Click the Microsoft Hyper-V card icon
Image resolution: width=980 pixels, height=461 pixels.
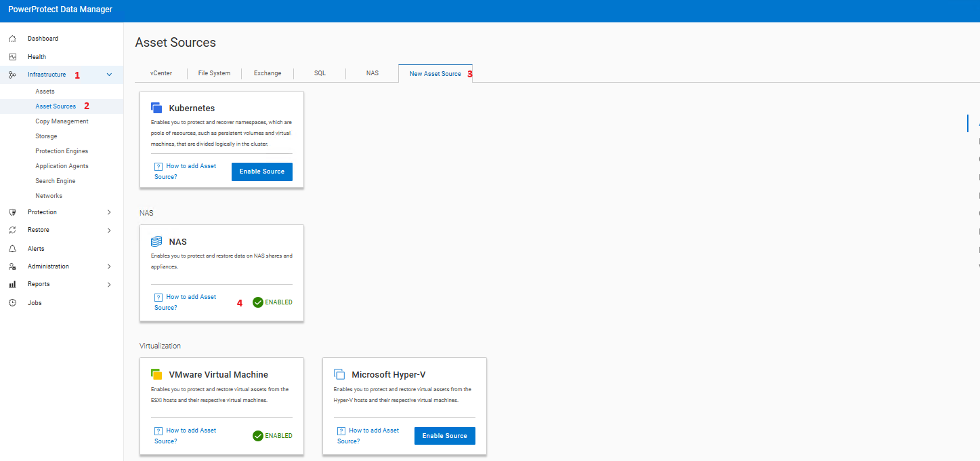(339, 374)
